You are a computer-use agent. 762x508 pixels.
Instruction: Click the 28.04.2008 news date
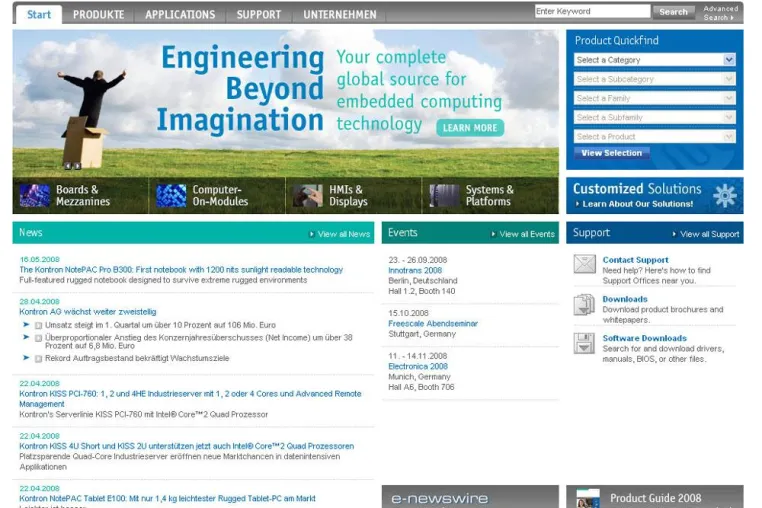pyautogui.click(x=39, y=302)
